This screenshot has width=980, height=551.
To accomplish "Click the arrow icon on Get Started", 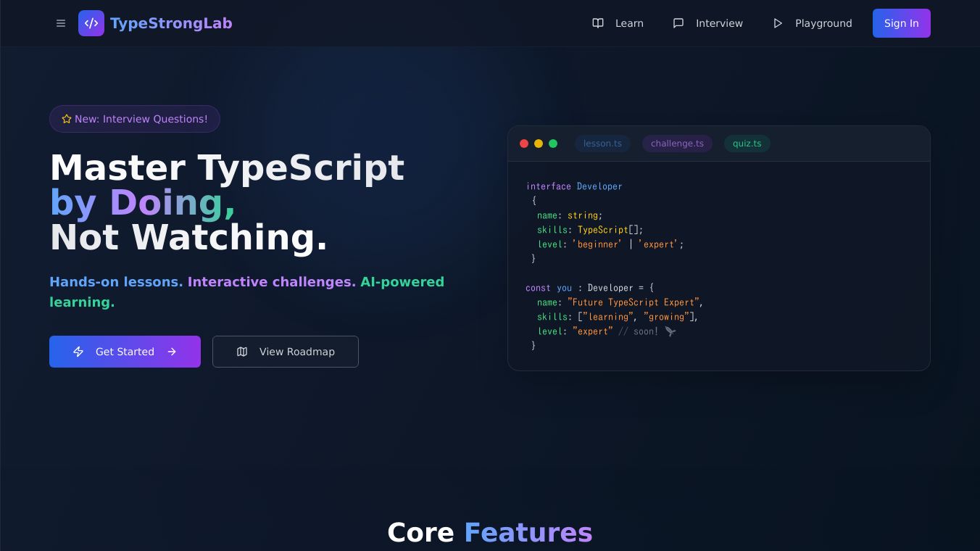I will (172, 352).
